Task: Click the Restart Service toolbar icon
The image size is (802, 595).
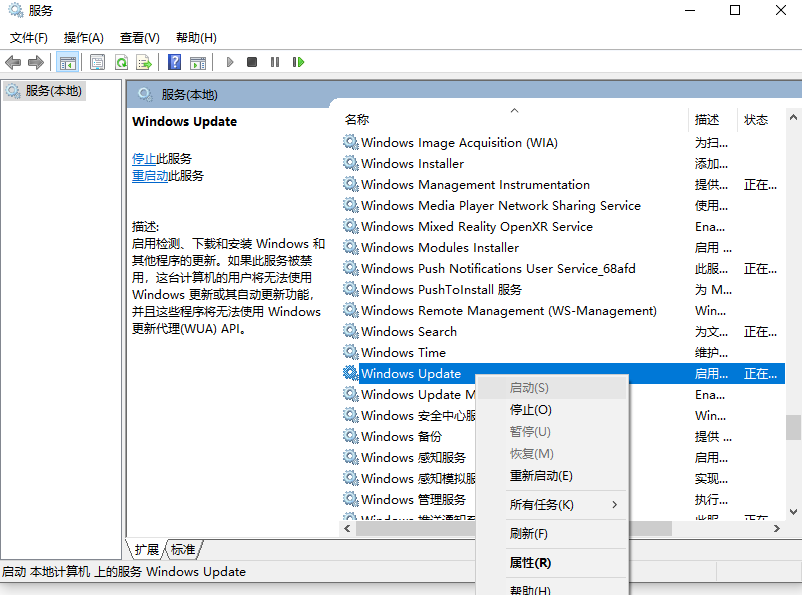Action: (298, 62)
